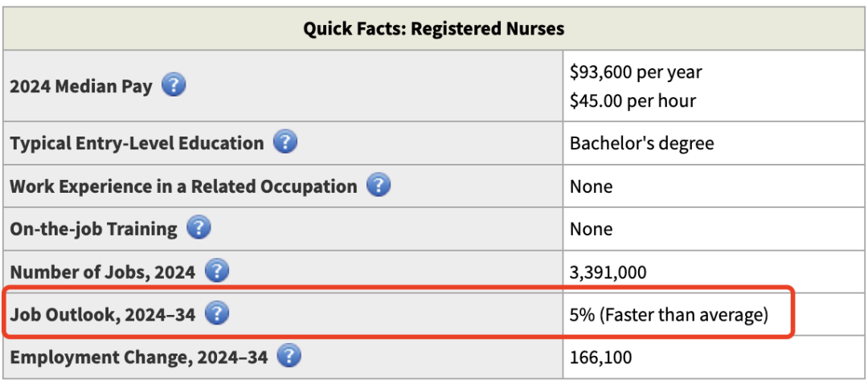
Task: Select the 166,100 employment change value
Action: click(x=600, y=357)
